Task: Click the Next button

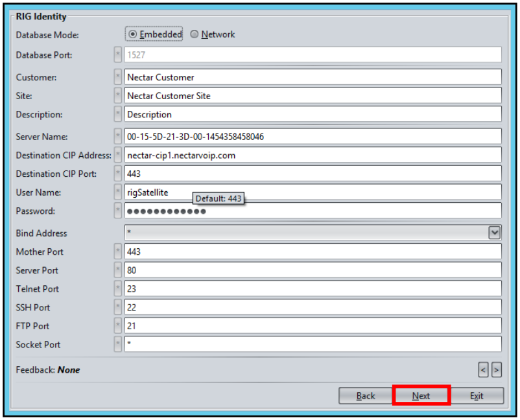Action: (421, 396)
